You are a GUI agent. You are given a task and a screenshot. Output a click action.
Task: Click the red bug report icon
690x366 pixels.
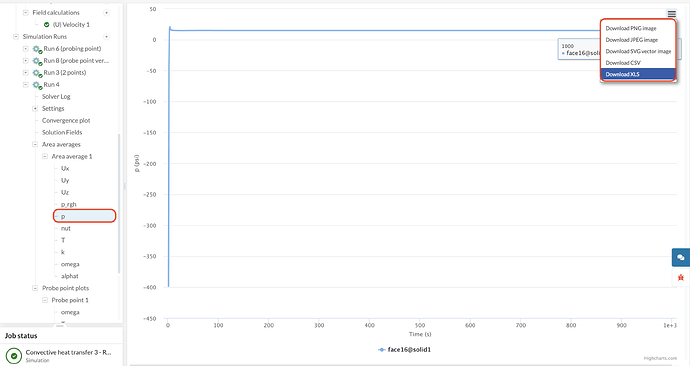pos(681,278)
